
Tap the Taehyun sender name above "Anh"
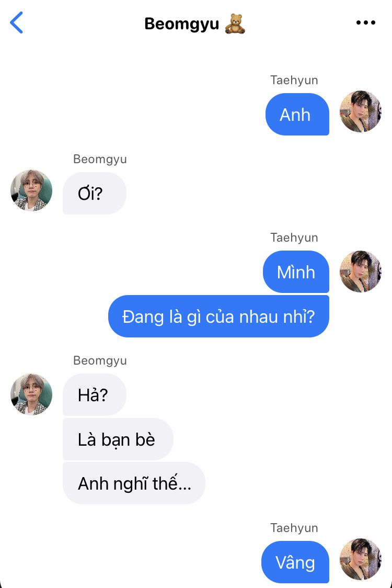[294, 80]
